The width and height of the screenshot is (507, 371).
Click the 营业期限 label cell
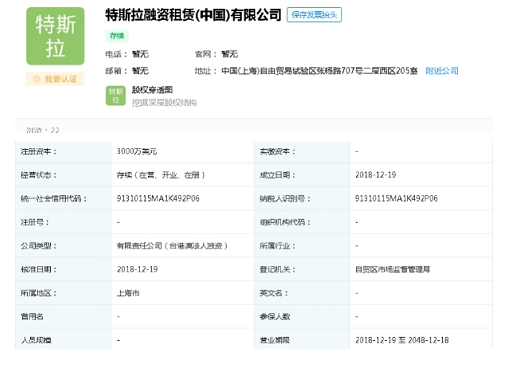pyautogui.click(x=302, y=340)
